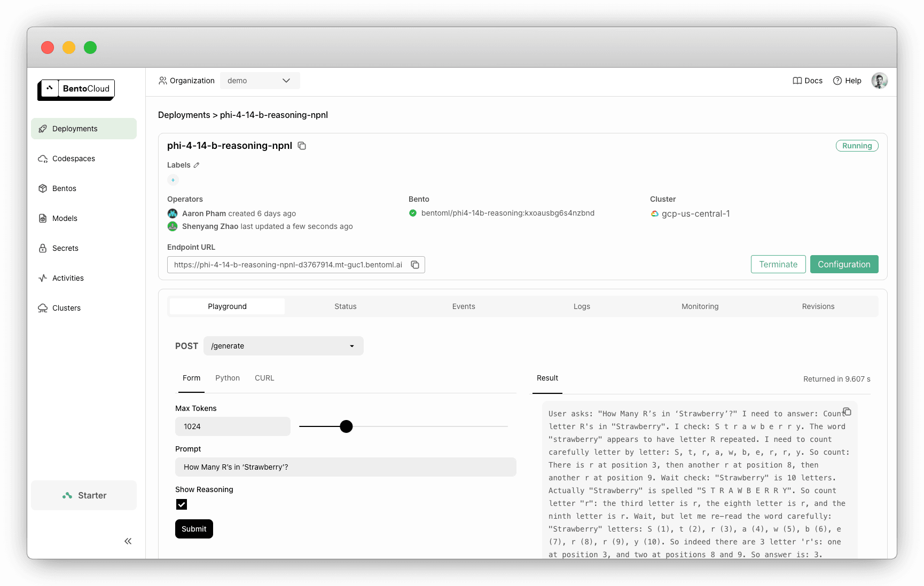Screen dimensions: 924x586
Task: Open Codespaces in the sidebar
Action: pyautogui.click(x=84, y=159)
